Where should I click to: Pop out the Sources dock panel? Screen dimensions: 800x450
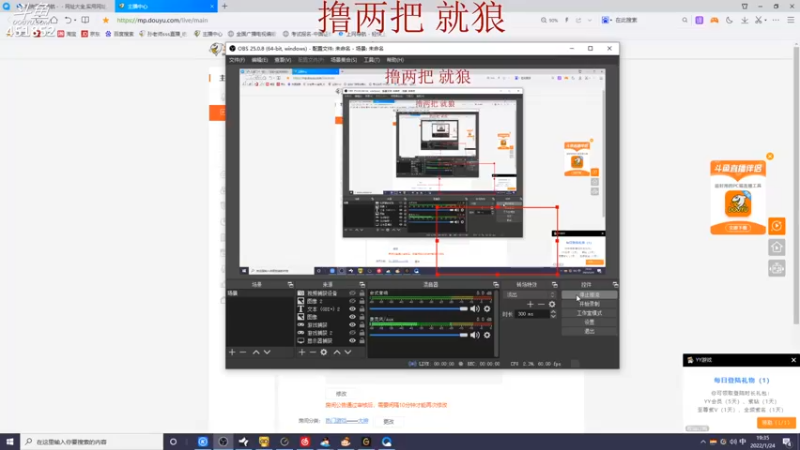(x=362, y=284)
